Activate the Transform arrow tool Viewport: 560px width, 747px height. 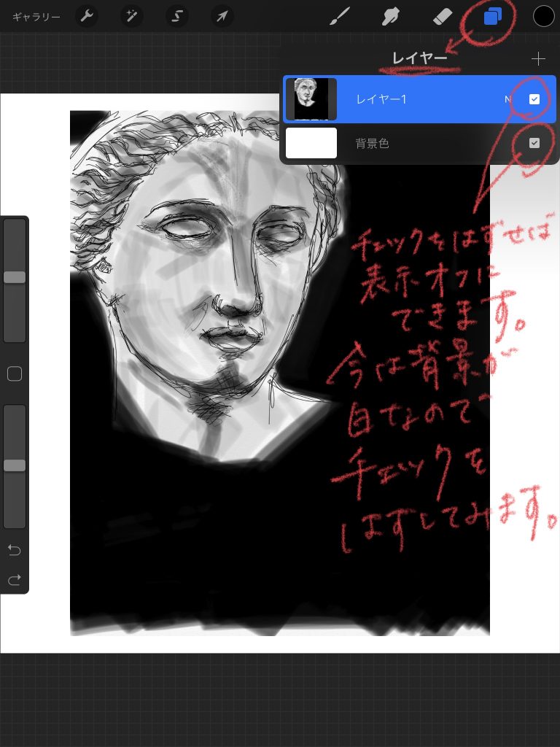point(222,17)
